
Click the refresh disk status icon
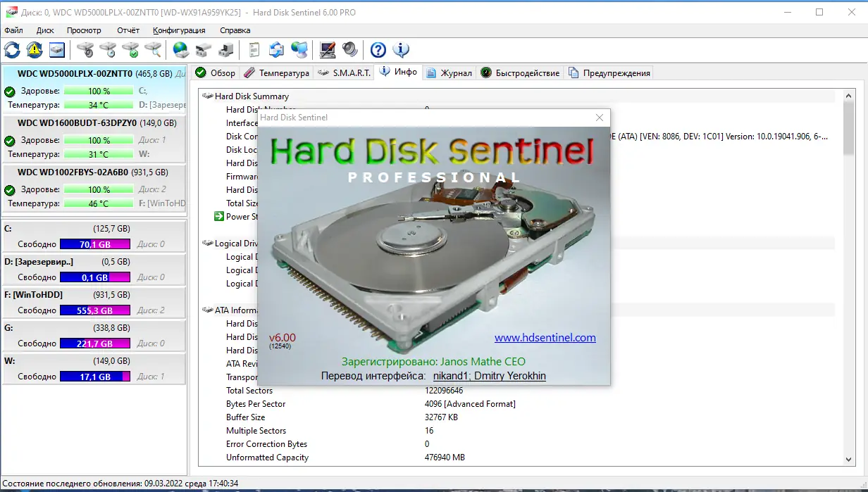(x=11, y=49)
